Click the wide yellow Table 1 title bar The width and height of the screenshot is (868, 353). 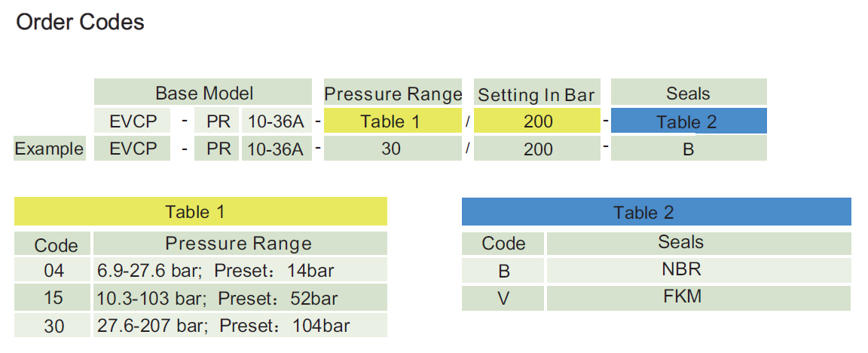point(200,212)
